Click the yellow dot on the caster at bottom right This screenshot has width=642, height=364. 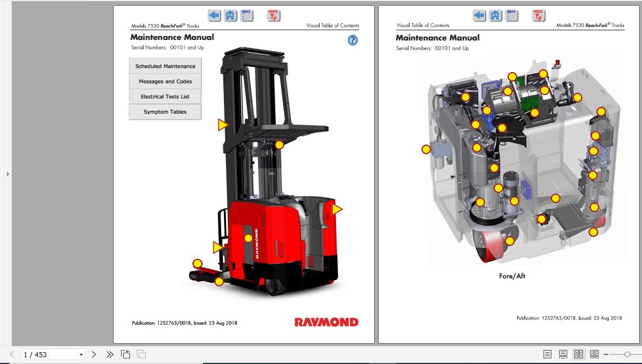[x=593, y=232]
